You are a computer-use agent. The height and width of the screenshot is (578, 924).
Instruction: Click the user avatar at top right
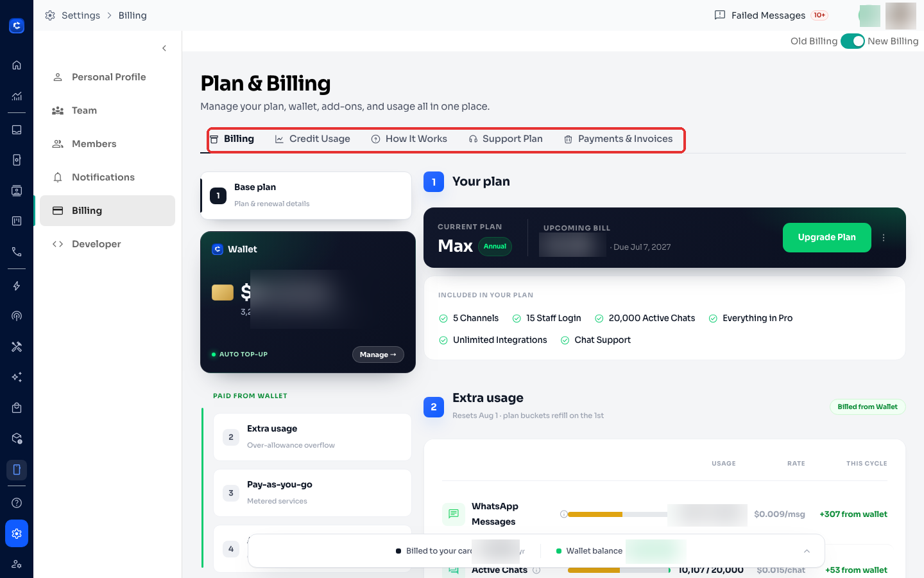pos(901,15)
